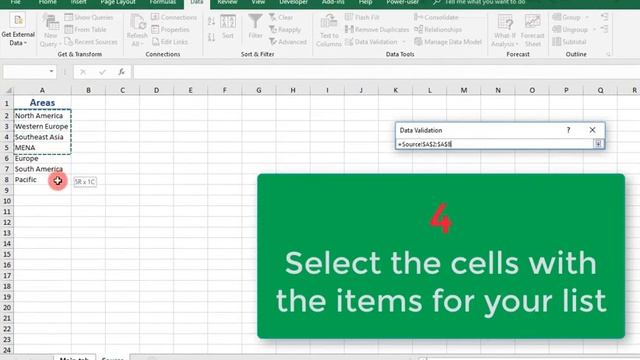Reapply the filter
Image resolution: width=640 pixels, height=360 pixels.
click(x=284, y=29)
